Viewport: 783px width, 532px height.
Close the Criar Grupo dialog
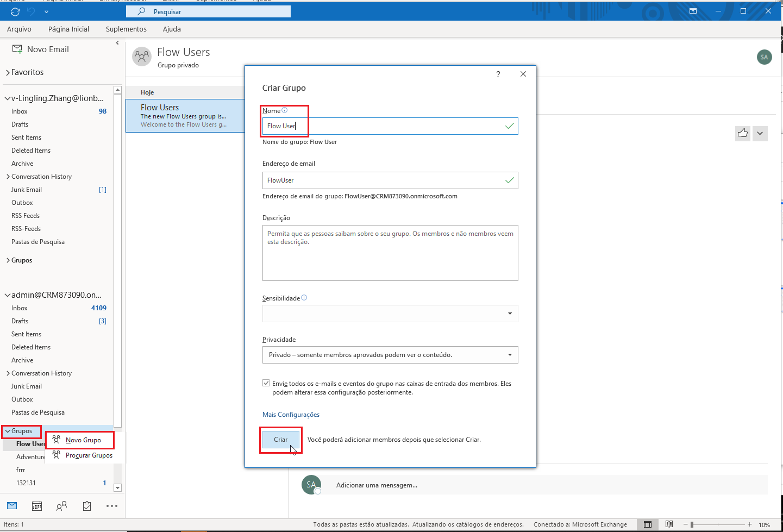(x=523, y=74)
